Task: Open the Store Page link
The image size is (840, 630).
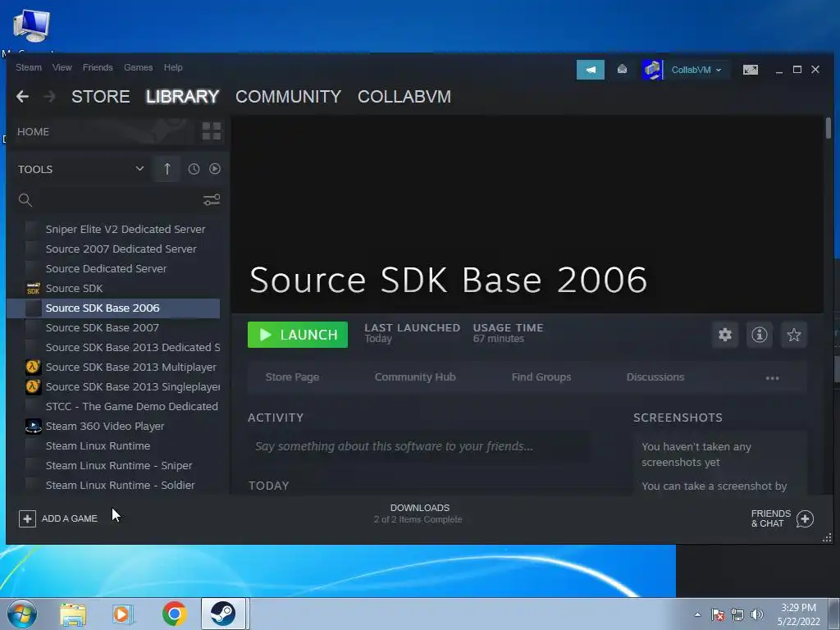Action: (x=292, y=377)
